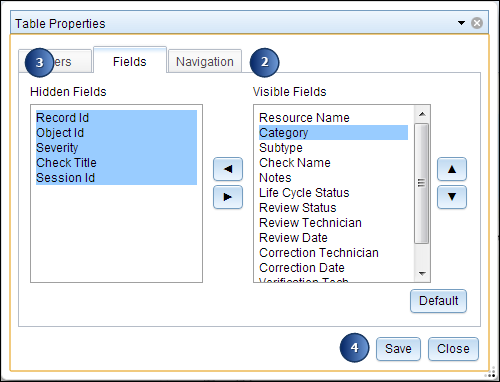Select Review Technician field
The width and height of the screenshot is (500, 382).
(x=333, y=223)
